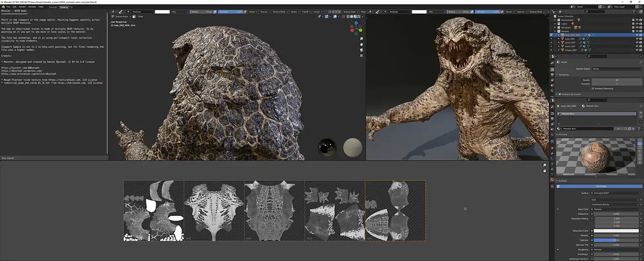Open the Render Engine dropdown

pyautogui.click(x=617, y=69)
